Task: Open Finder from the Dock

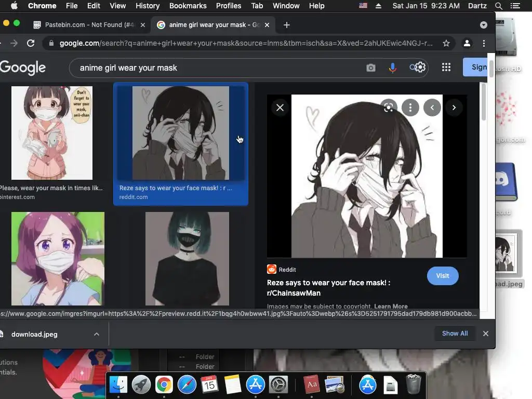Action: point(118,385)
